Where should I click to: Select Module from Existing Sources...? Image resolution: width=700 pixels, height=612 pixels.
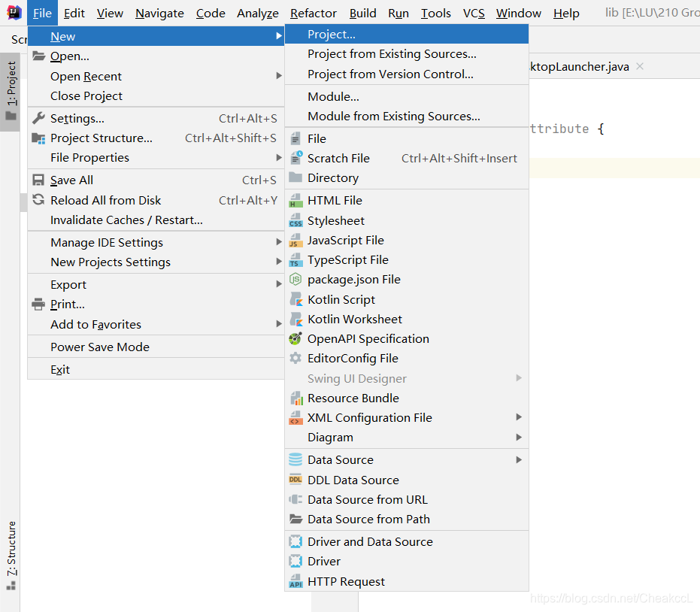[x=407, y=116]
